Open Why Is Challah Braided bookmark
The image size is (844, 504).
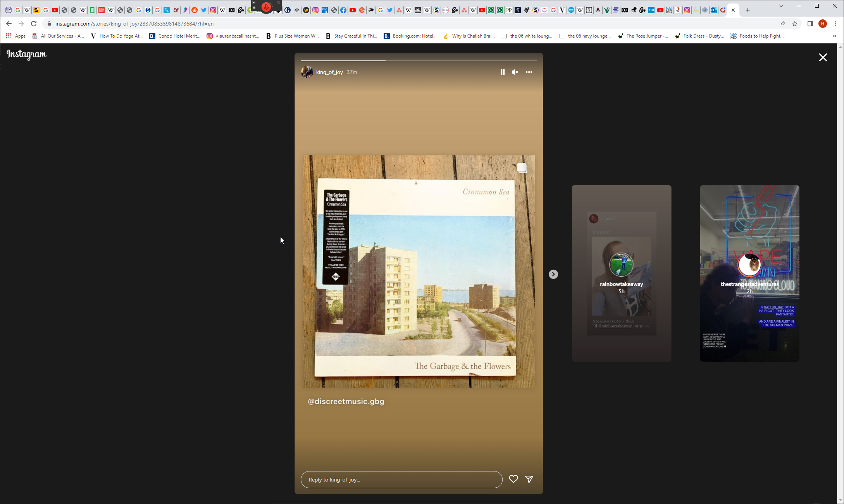coord(469,36)
